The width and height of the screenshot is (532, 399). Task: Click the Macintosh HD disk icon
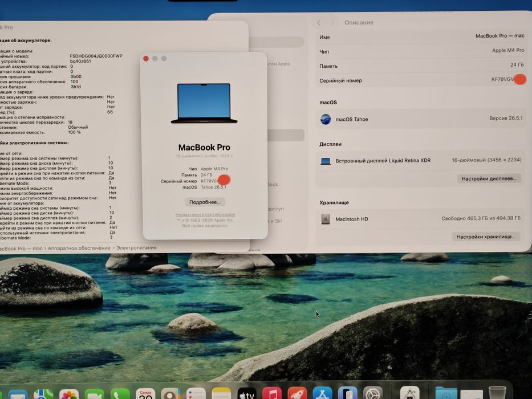coord(326,219)
